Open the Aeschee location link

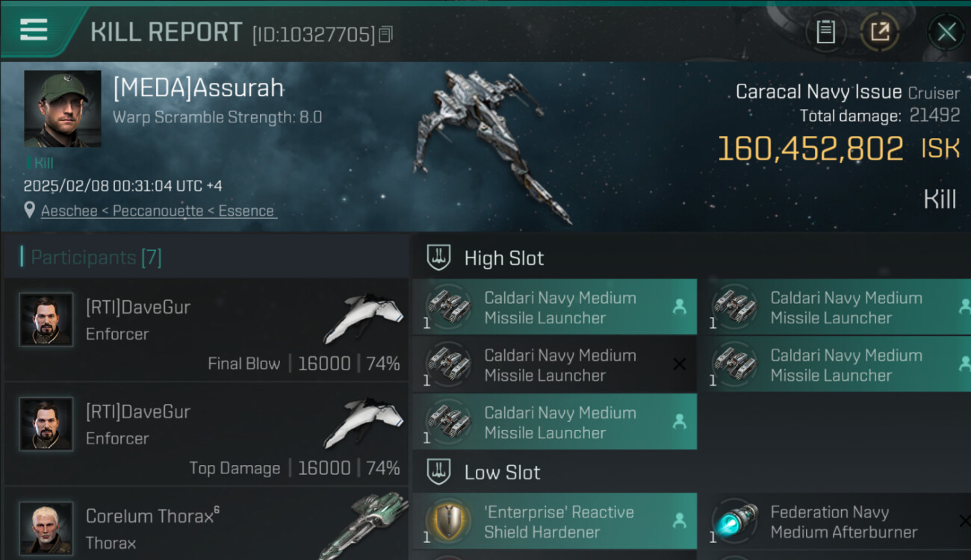point(158,211)
